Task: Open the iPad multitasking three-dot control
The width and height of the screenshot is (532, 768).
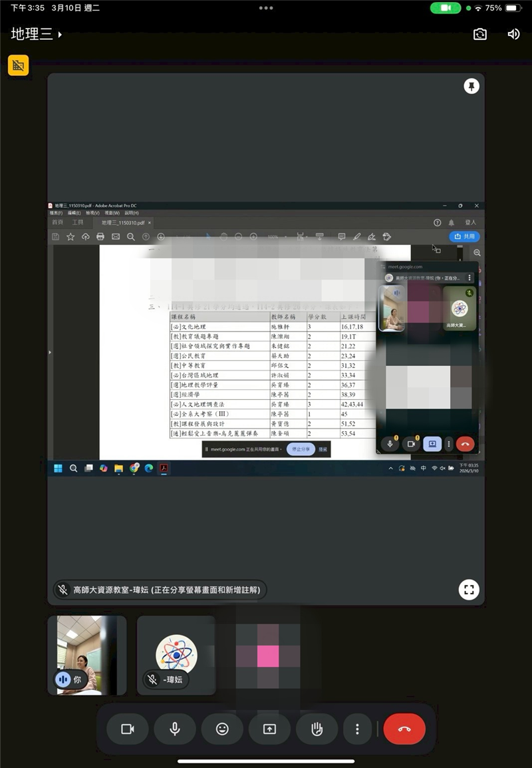Action: click(x=266, y=8)
